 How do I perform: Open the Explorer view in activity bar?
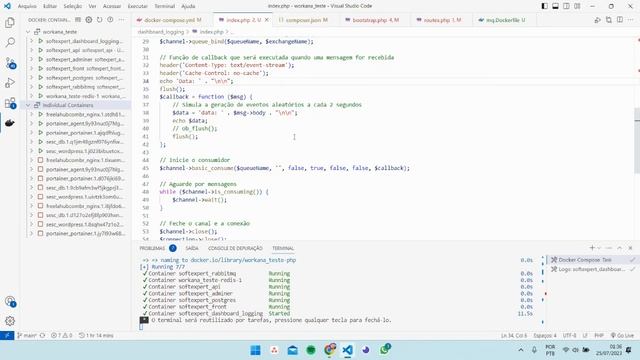click(10, 23)
